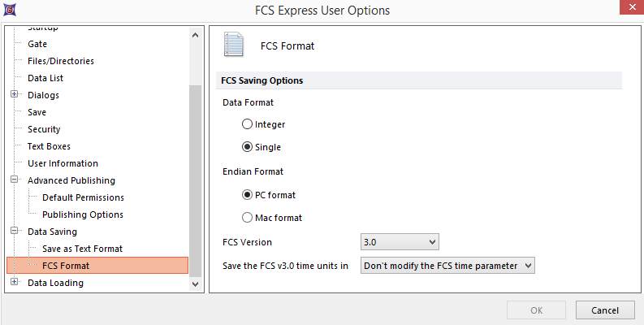Image resolution: width=644 pixels, height=325 pixels.
Task: Select Security in the options tree
Action: [44, 129]
